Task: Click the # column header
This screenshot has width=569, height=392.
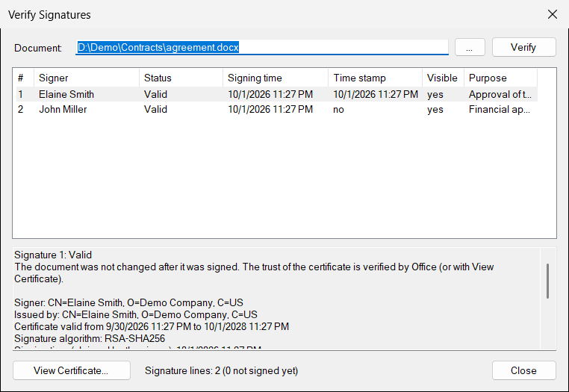Action: click(25, 78)
